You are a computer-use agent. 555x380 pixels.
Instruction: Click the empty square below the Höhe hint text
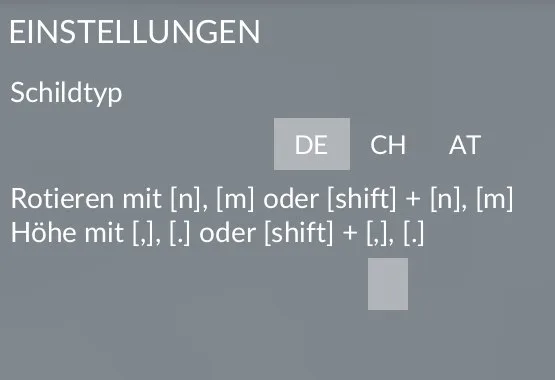click(x=388, y=284)
